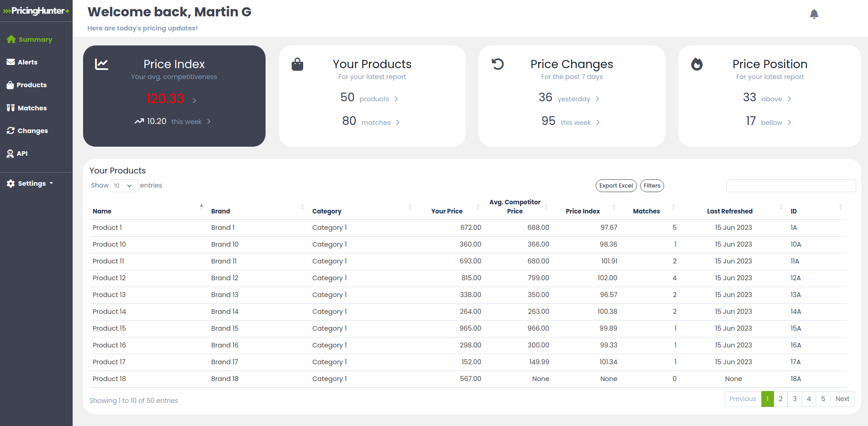Click the shopping bag icon on Your Products card
The width and height of the screenshot is (868, 426).
(x=297, y=64)
